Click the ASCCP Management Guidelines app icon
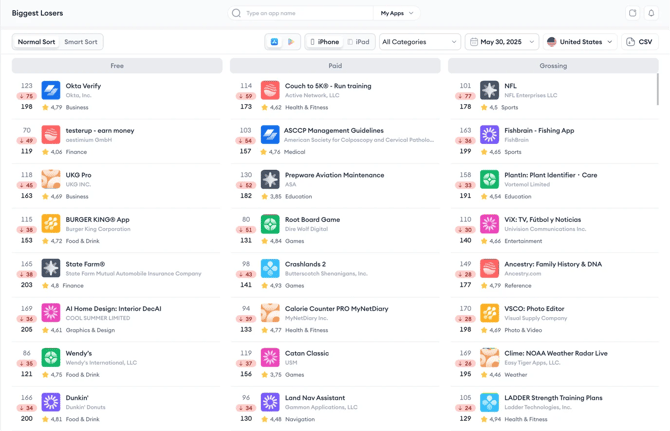This screenshot has height=431, width=670. (x=270, y=135)
